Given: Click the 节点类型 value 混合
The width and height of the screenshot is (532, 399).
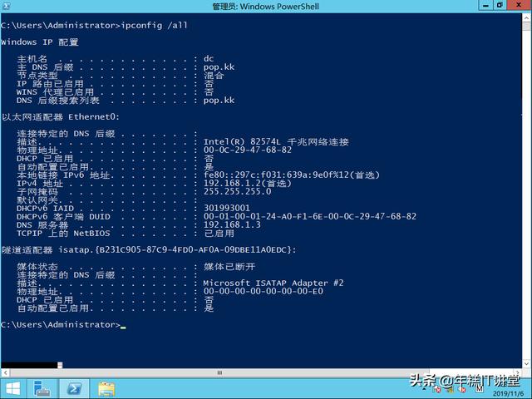Looking at the screenshot, I should pyautogui.click(x=214, y=76).
